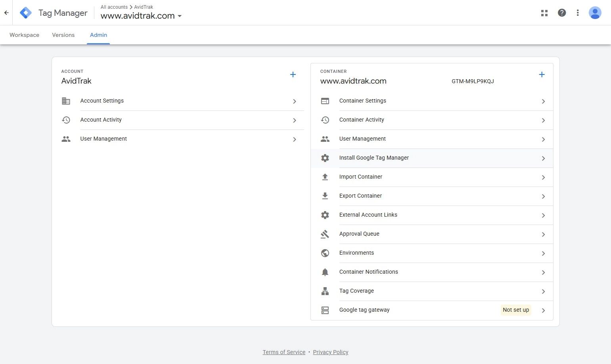This screenshot has height=364, width=611.
Task: Click the container User Management people icon
Action: tap(325, 139)
